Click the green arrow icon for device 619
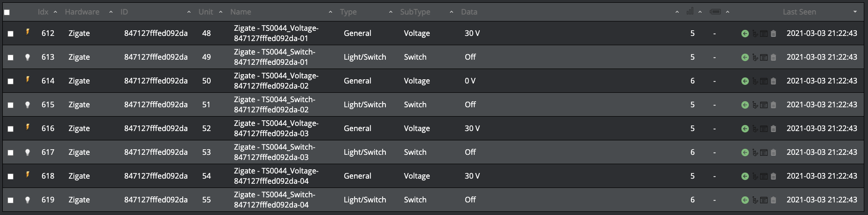 tap(745, 200)
